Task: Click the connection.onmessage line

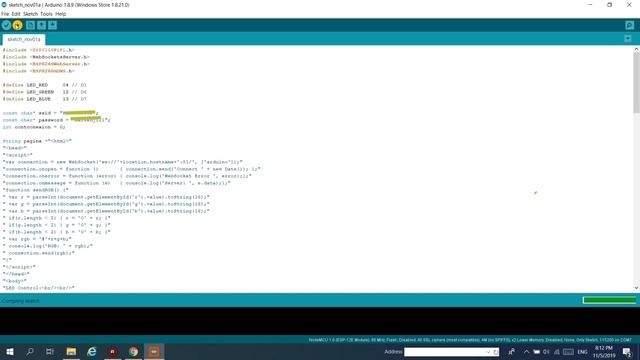Action: [x=117, y=183]
